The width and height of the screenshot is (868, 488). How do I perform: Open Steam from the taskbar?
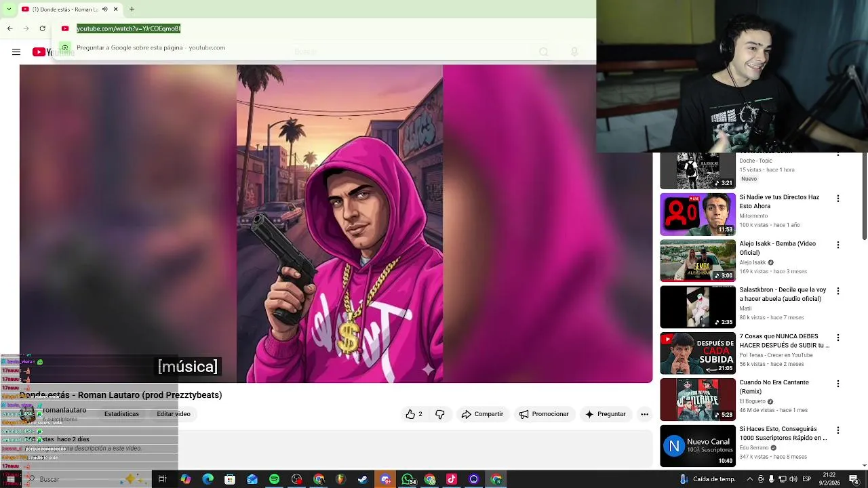click(x=363, y=479)
